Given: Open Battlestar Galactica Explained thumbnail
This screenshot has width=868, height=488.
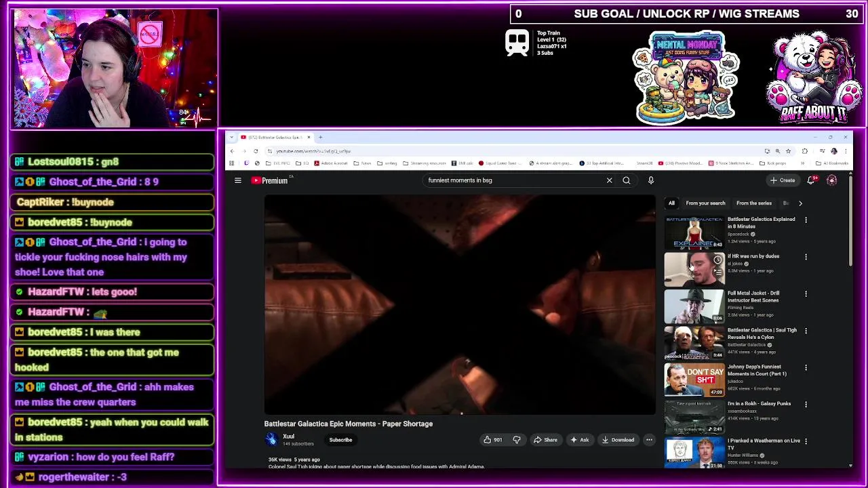Looking at the screenshot, I should pos(694,232).
